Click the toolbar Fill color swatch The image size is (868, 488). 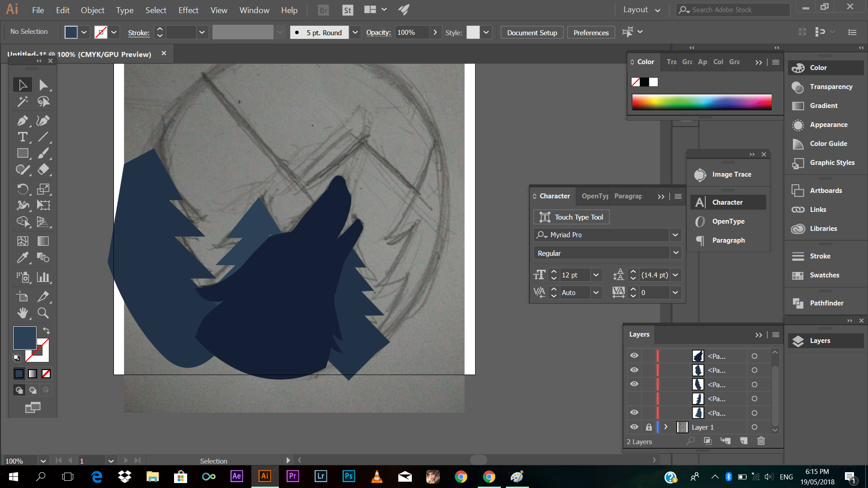click(x=24, y=338)
